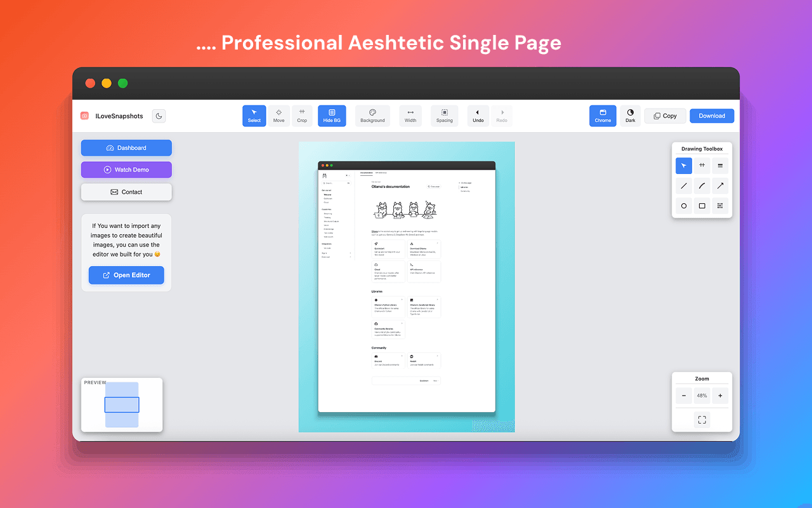Click the Crop tool in top toolbar
Screen dimensions: 812x508
coord(302,116)
